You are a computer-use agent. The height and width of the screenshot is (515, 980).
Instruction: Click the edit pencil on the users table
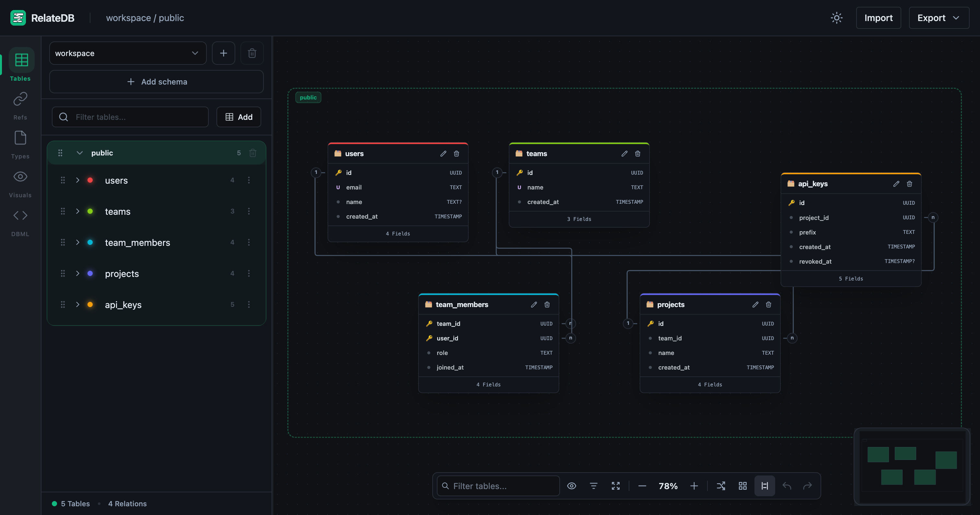(443, 154)
